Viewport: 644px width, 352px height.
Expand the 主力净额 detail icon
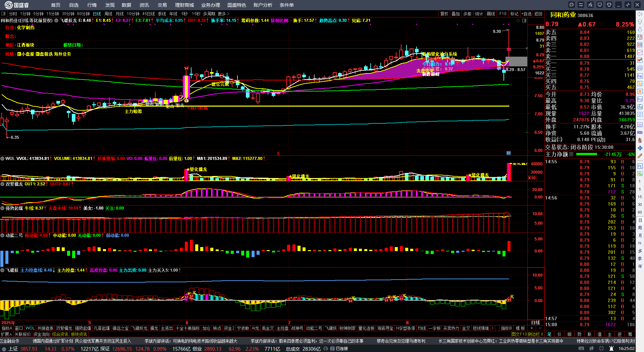coord(572,154)
